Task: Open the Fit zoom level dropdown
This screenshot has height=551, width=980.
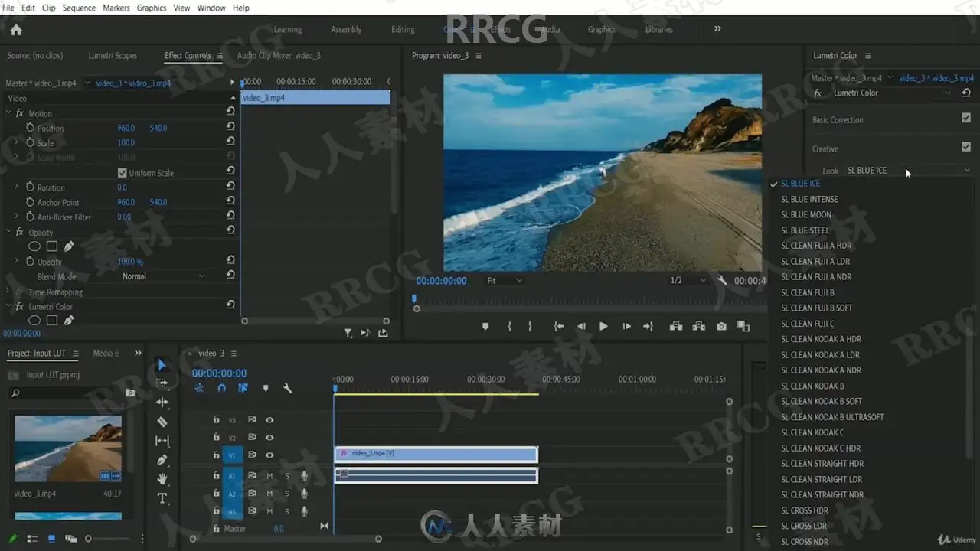Action: tap(505, 281)
